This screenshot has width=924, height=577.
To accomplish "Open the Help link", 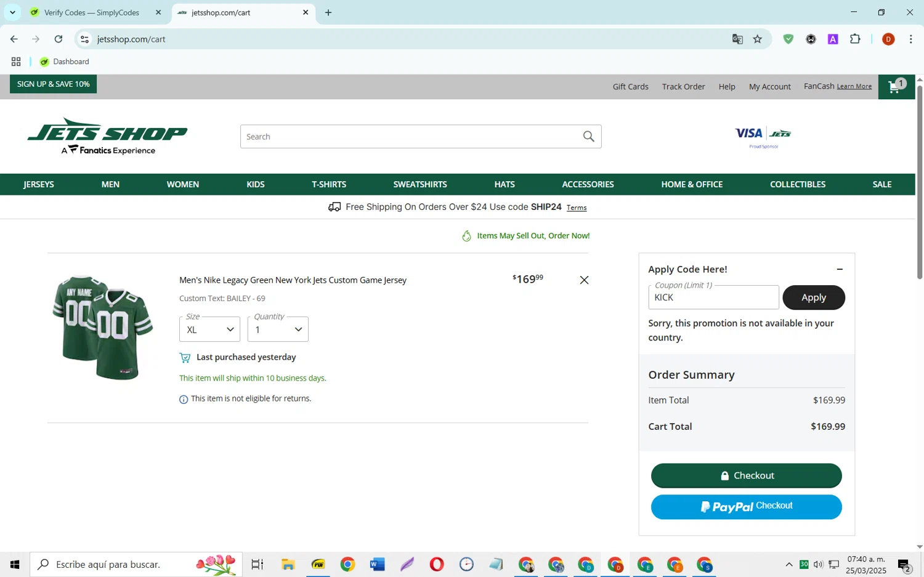I will 727,87.
